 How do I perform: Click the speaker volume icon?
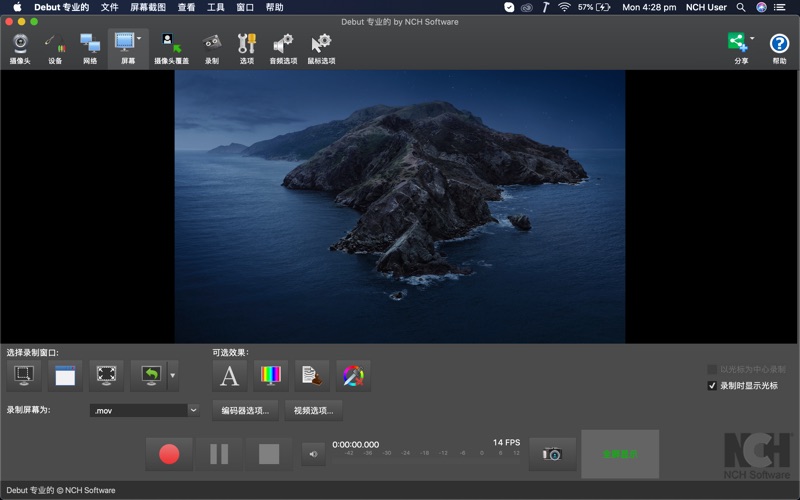pos(313,455)
